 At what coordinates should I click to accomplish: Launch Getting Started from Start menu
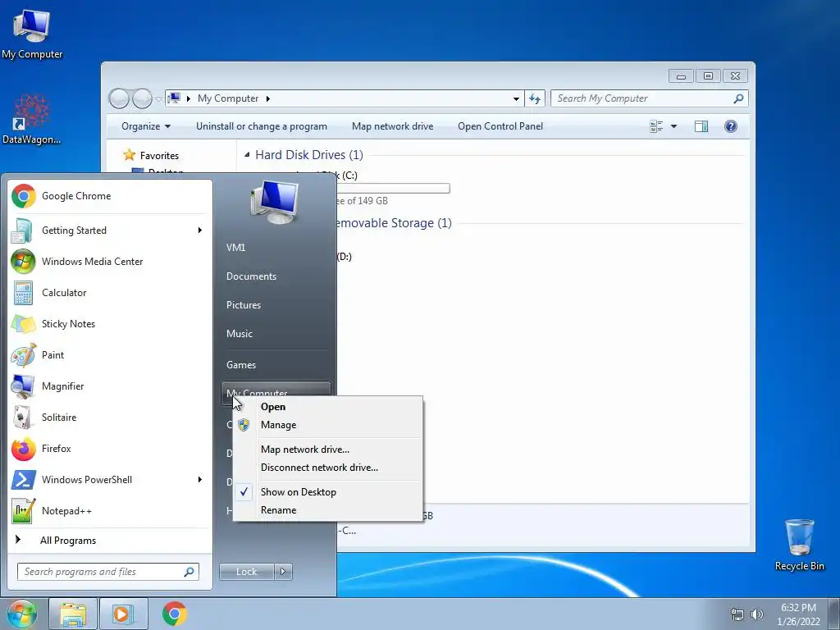tap(110, 231)
